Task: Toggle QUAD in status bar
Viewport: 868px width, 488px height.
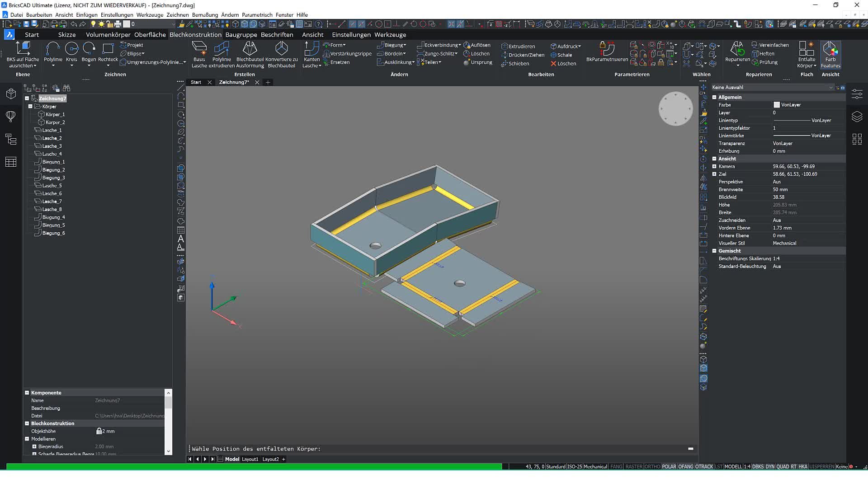Action: (x=782, y=467)
